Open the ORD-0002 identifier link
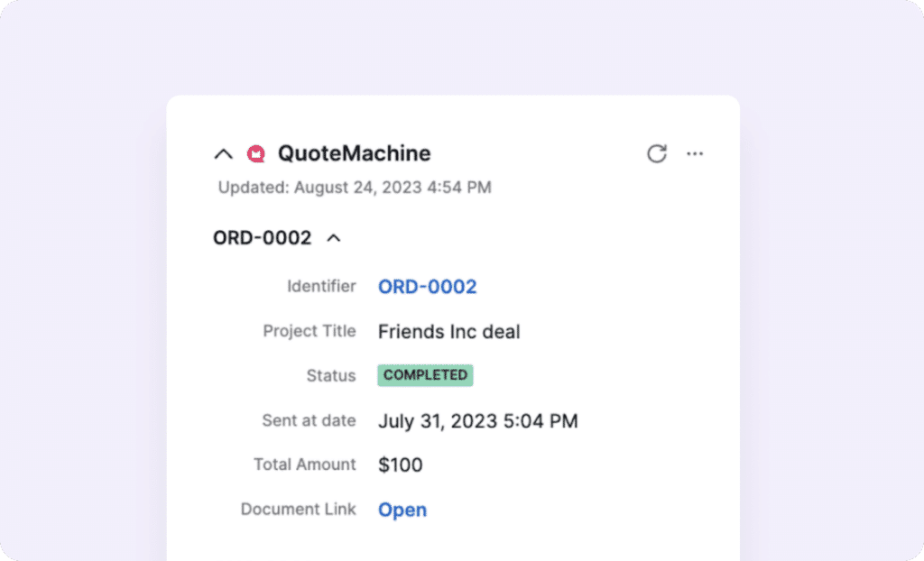This screenshot has height=561, width=924. [x=427, y=287]
